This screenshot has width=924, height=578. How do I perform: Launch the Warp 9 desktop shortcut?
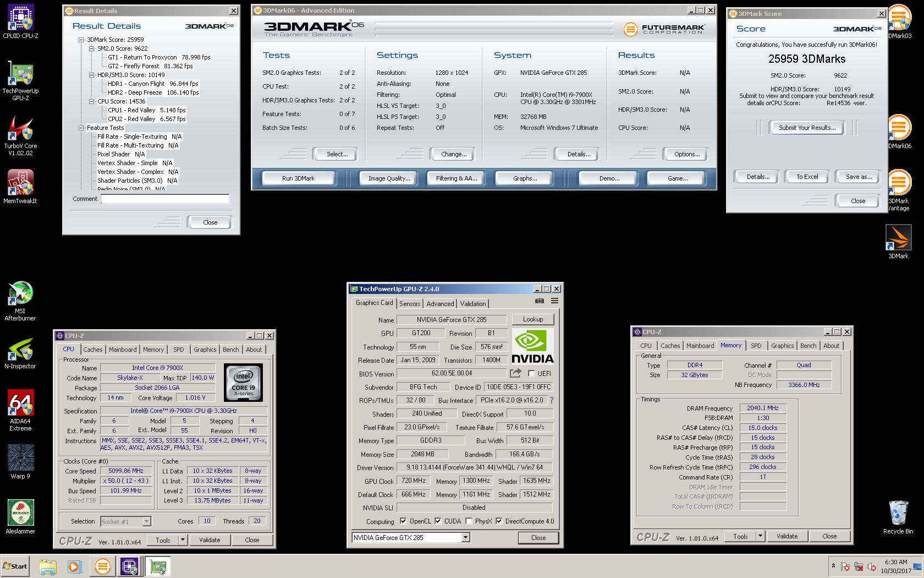tap(20, 461)
